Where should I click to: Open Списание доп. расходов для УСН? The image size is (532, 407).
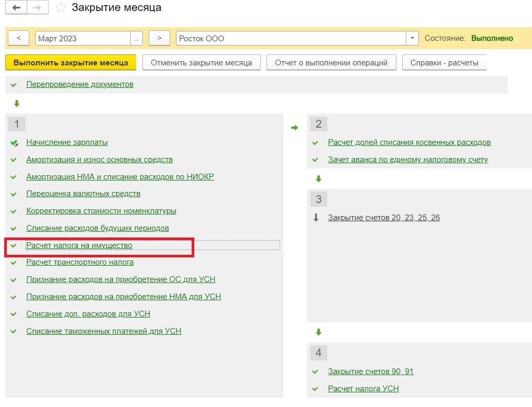click(88, 314)
